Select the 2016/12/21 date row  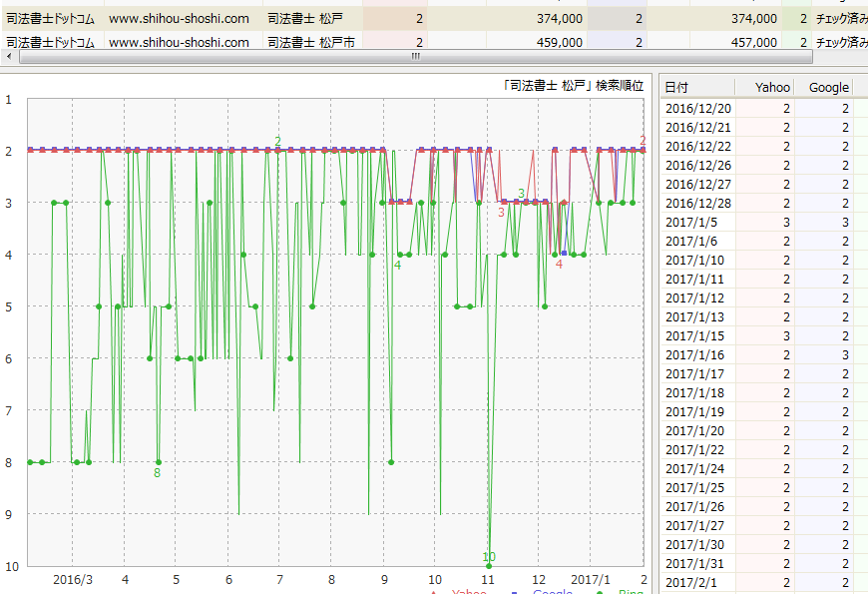coord(764,128)
